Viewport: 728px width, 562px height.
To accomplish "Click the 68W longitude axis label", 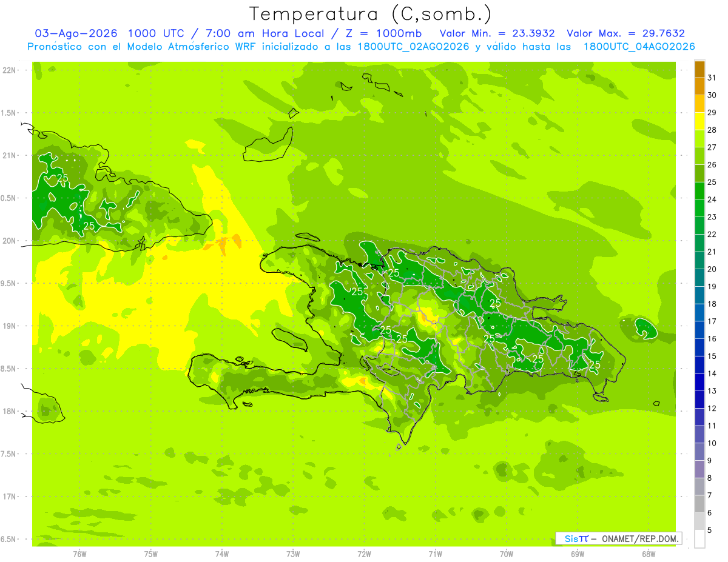I will coord(649,554).
